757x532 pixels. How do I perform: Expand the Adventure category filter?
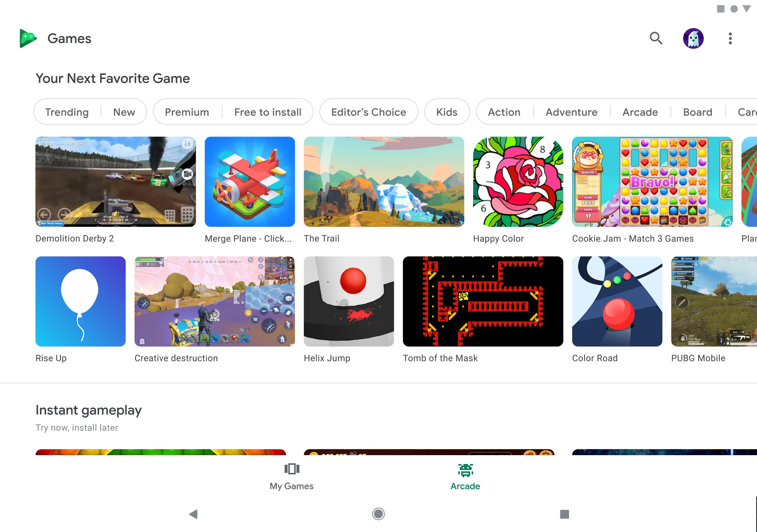pos(571,111)
